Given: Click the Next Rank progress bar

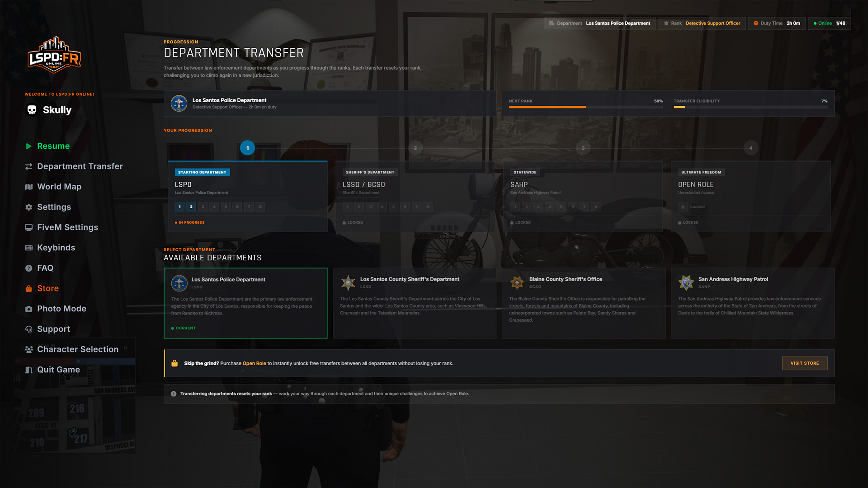Looking at the screenshot, I should (x=586, y=107).
